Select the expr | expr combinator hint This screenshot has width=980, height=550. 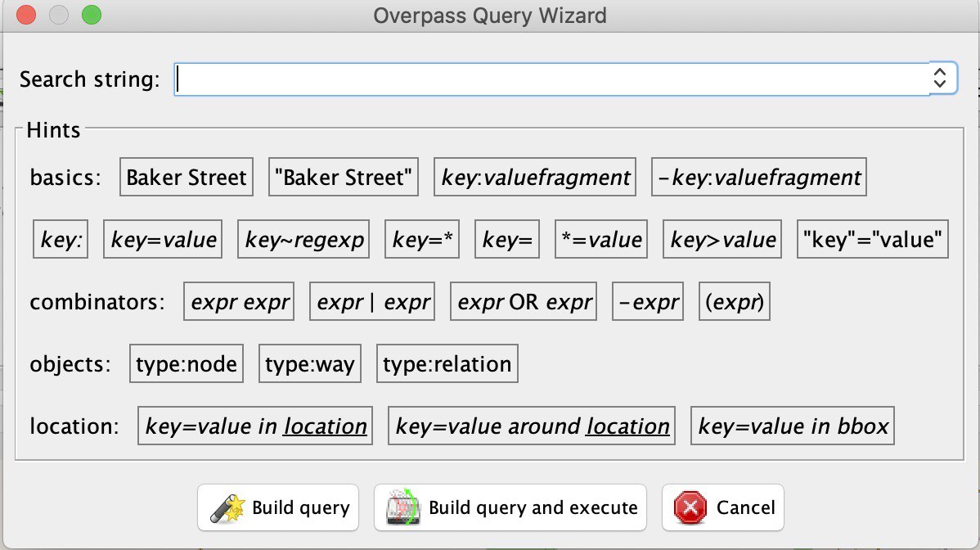[x=372, y=301]
